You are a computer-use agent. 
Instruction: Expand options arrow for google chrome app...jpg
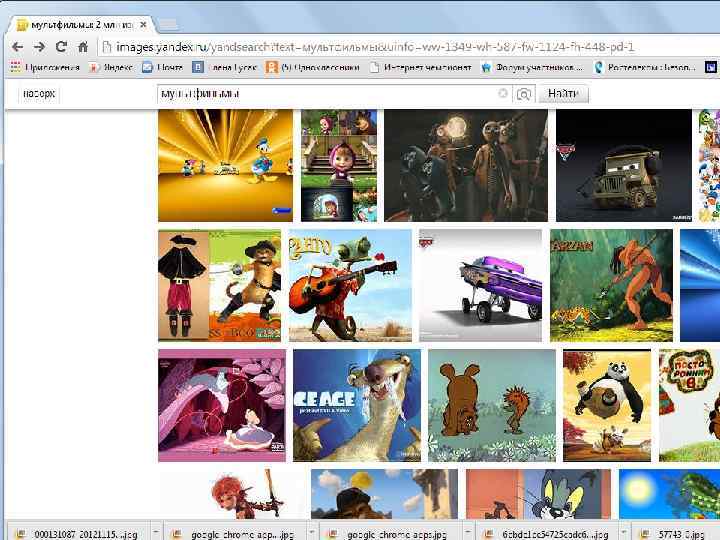[x=312, y=533]
